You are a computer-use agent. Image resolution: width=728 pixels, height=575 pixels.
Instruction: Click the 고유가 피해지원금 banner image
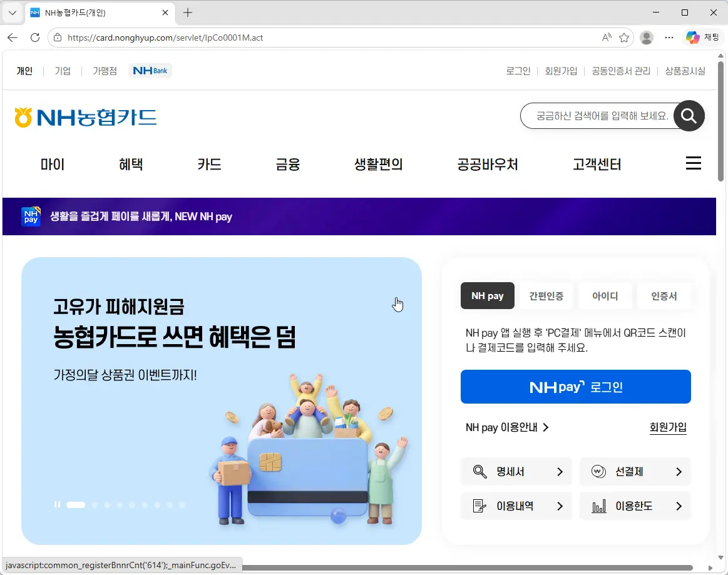click(222, 401)
